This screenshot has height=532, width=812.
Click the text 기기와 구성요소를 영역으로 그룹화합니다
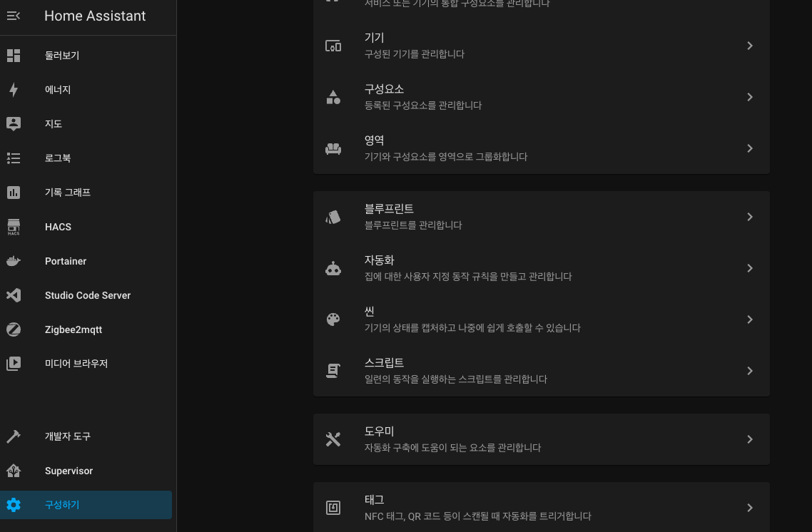446,156
